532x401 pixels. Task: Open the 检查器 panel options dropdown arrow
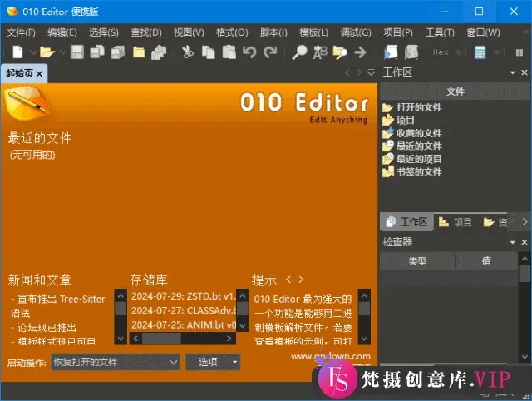point(512,242)
